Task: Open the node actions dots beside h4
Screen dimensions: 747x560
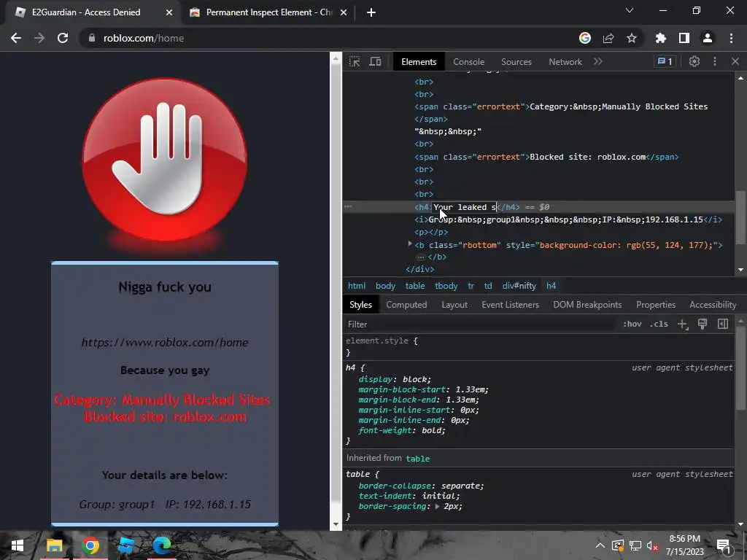Action: 348,206
